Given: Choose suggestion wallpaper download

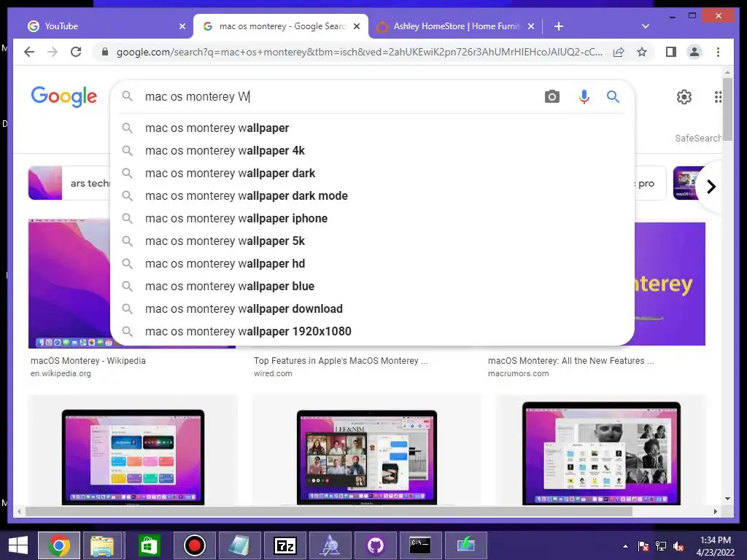Looking at the screenshot, I should pyautogui.click(x=372, y=309).
